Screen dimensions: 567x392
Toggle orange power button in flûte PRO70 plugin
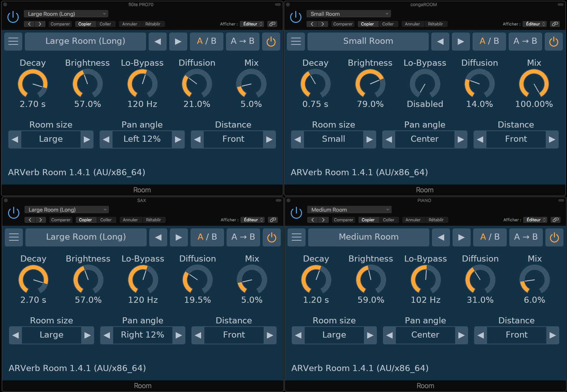[271, 41]
